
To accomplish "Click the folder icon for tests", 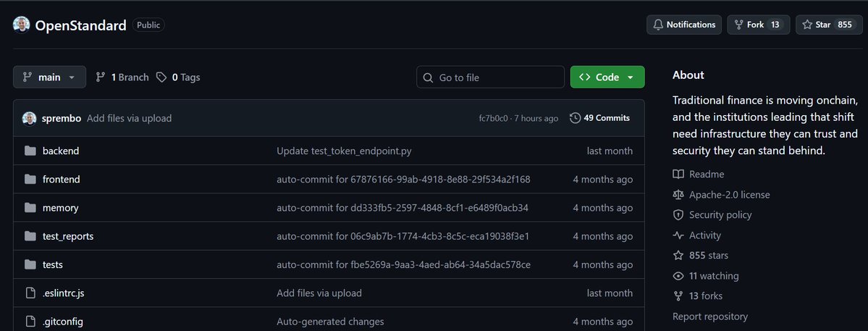I will pyautogui.click(x=30, y=264).
